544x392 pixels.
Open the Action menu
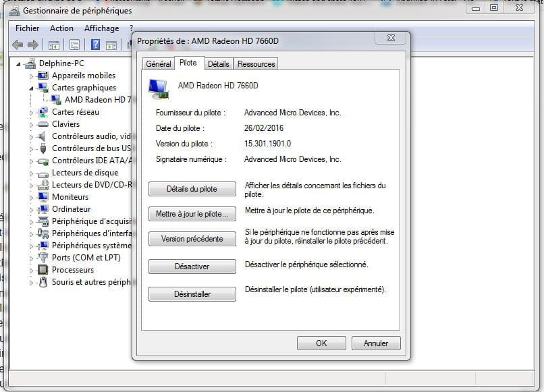61,28
